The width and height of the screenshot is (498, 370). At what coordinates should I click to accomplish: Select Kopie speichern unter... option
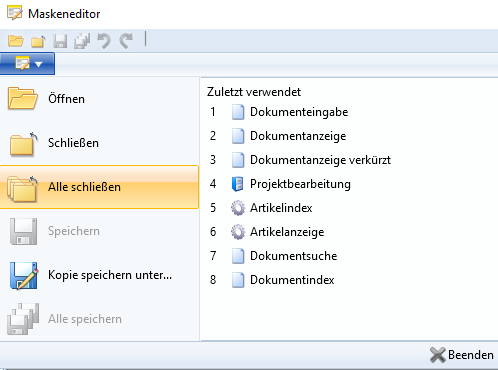pos(99,275)
